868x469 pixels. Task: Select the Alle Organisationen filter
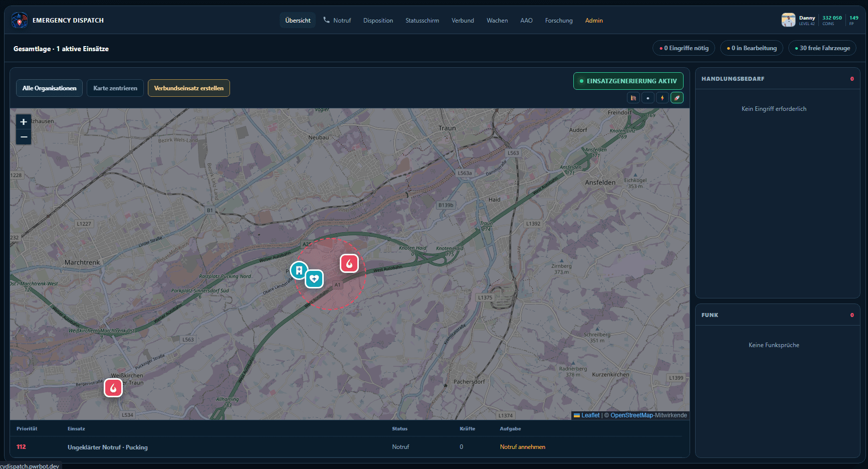point(49,88)
